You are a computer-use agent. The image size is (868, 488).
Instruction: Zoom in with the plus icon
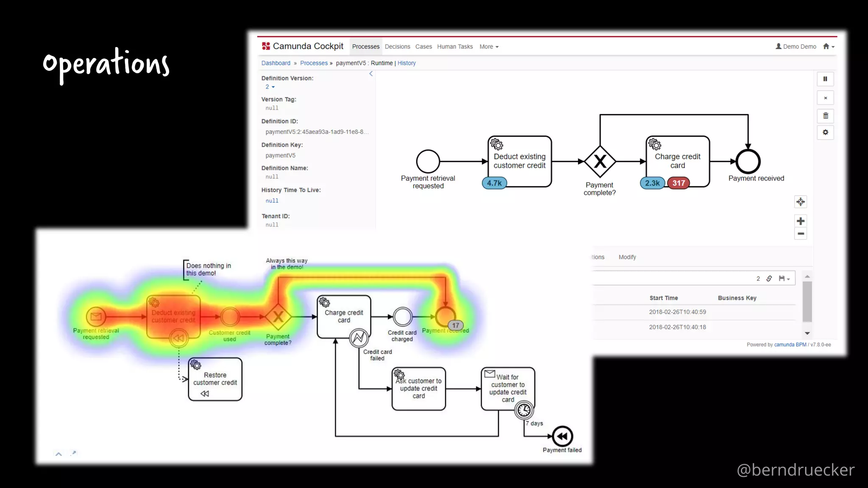pos(800,221)
